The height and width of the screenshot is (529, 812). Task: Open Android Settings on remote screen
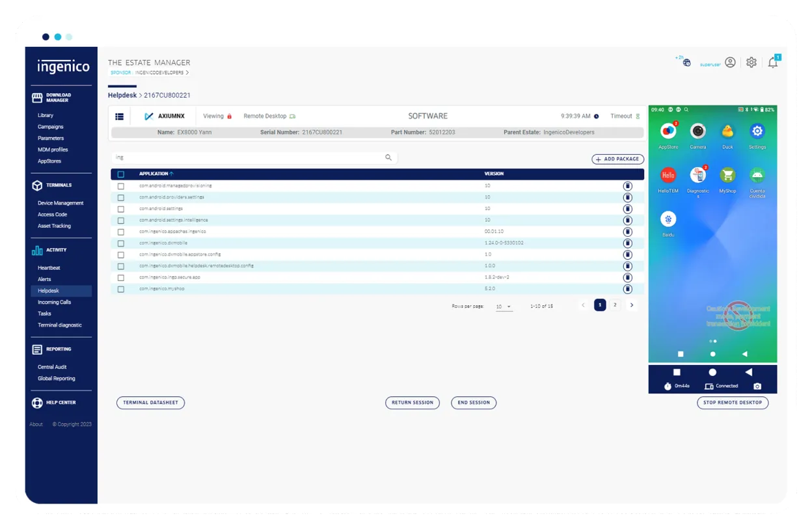point(757,131)
